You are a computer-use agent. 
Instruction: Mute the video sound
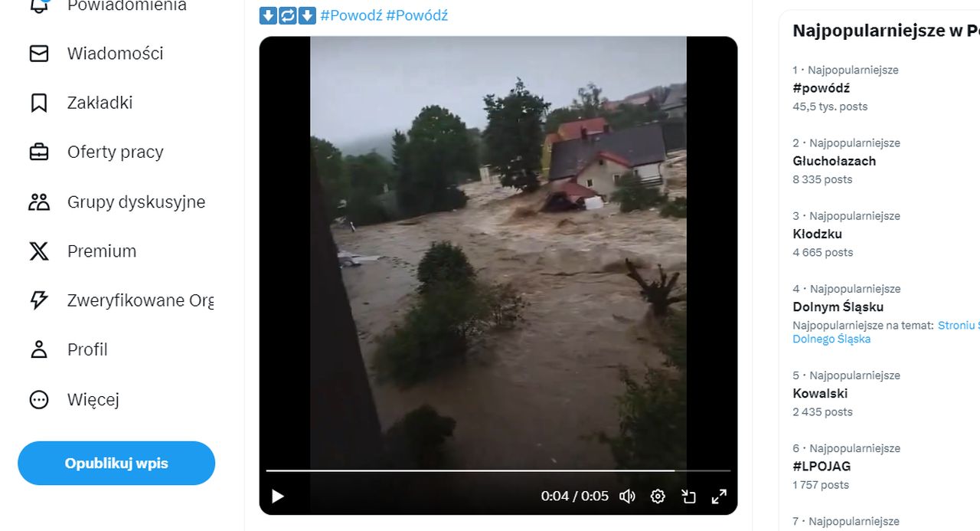627,497
